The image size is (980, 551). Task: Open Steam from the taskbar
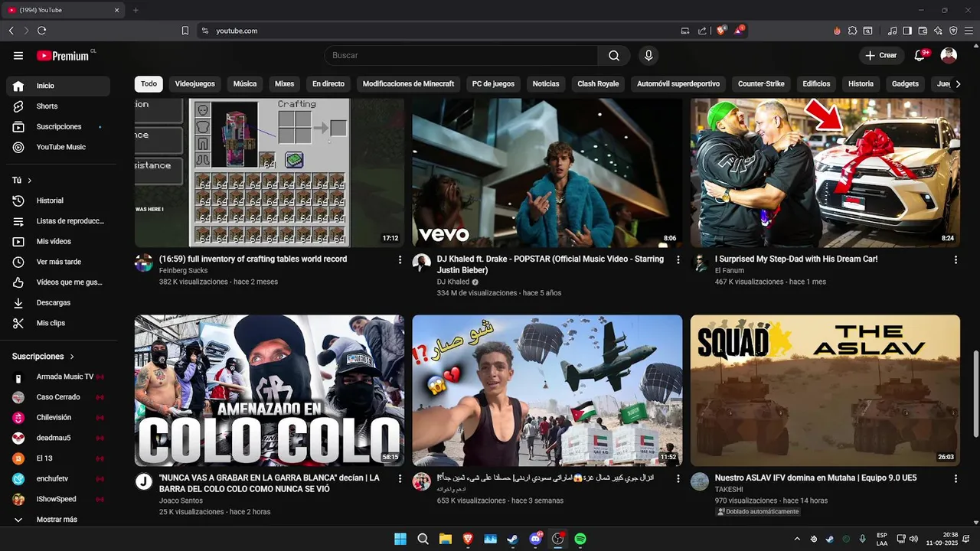point(513,539)
